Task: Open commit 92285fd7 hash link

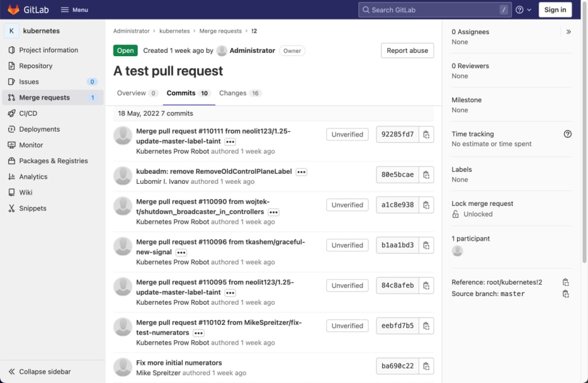Action: tap(398, 134)
